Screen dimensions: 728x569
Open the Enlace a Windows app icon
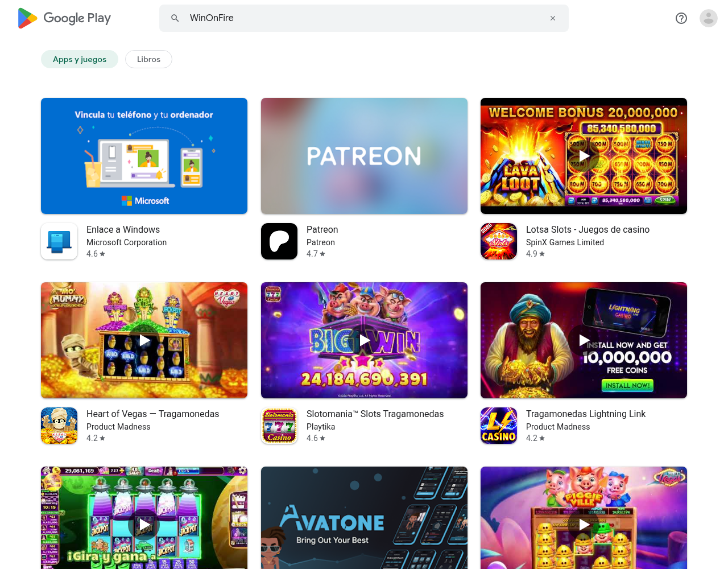(59, 241)
